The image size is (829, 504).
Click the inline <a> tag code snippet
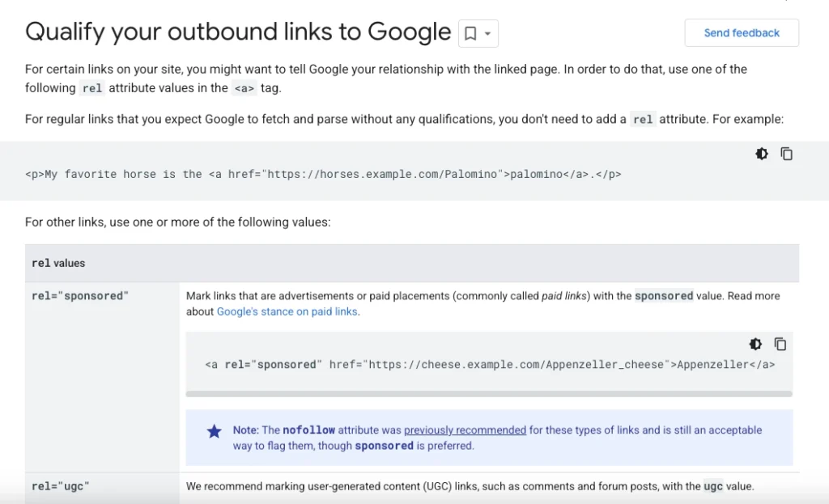244,88
